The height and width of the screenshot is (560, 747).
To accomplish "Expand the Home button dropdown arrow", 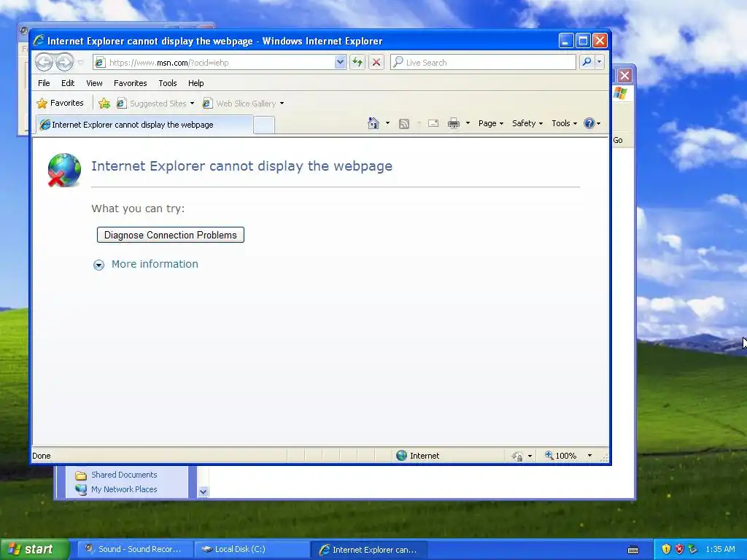I will point(388,123).
